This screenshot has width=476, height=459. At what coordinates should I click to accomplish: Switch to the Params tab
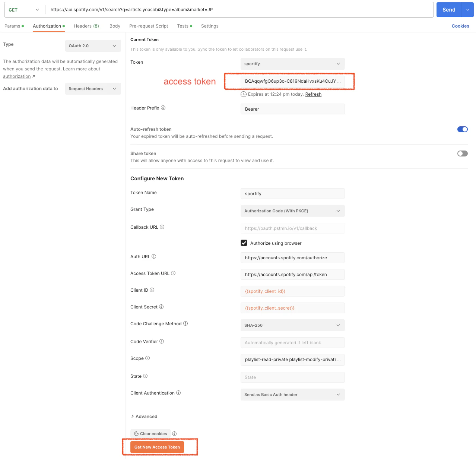(14, 26)
